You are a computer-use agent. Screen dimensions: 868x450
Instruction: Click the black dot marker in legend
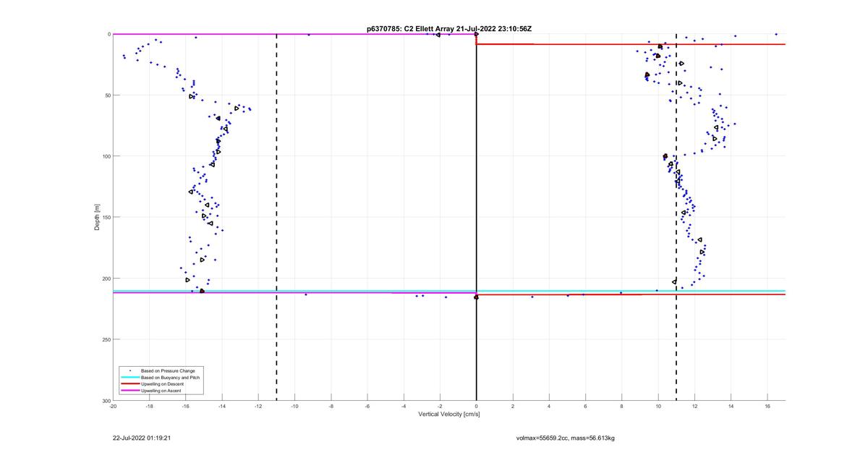pyautogui.click(x=129, y=371)
